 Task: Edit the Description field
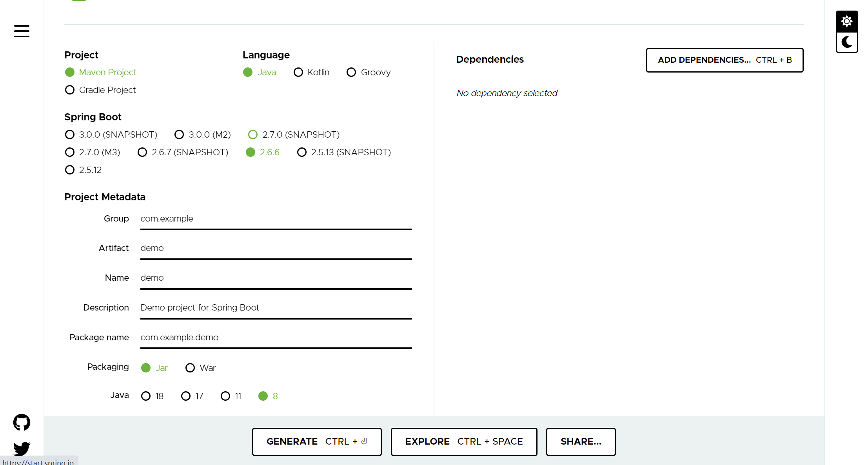276,308
